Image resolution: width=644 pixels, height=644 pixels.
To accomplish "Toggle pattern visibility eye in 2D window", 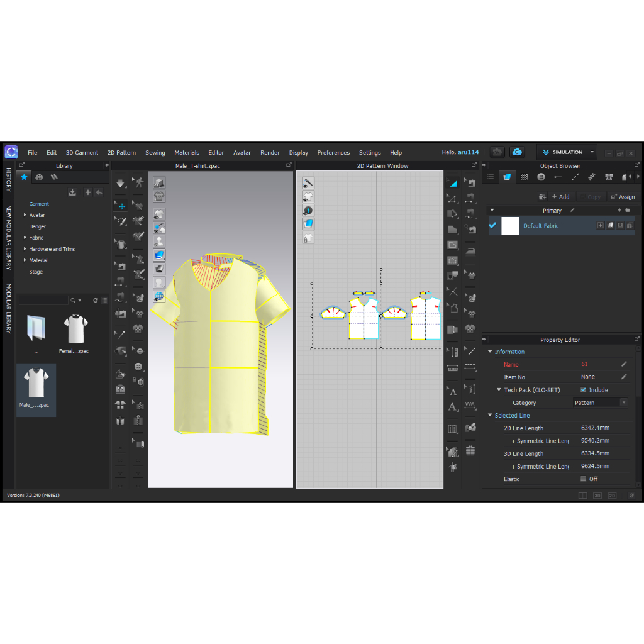I will pos(308,197).
